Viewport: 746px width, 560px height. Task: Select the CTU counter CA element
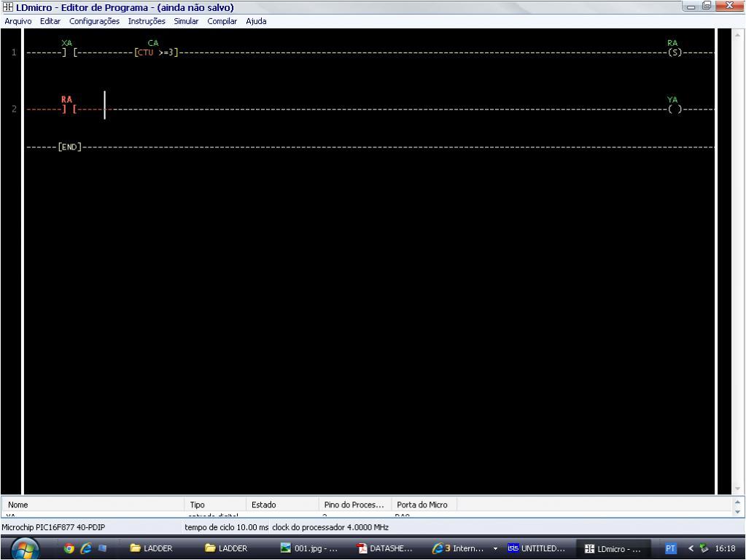156,49
